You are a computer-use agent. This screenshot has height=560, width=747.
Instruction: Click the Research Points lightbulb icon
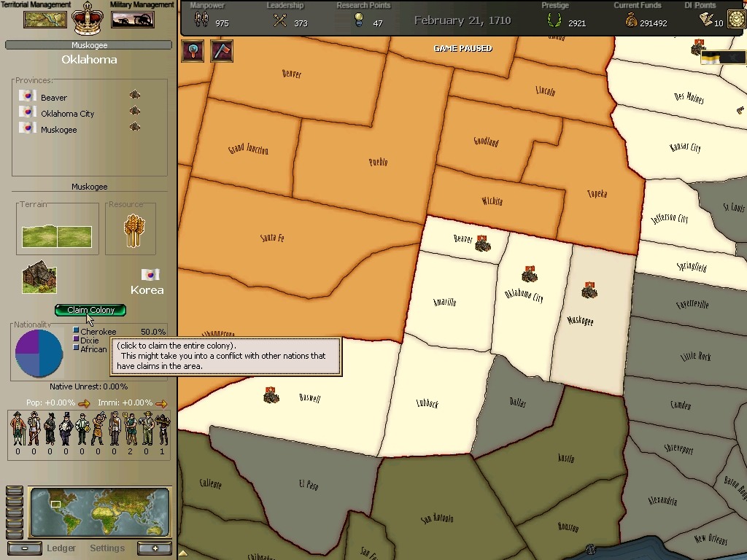359,20
